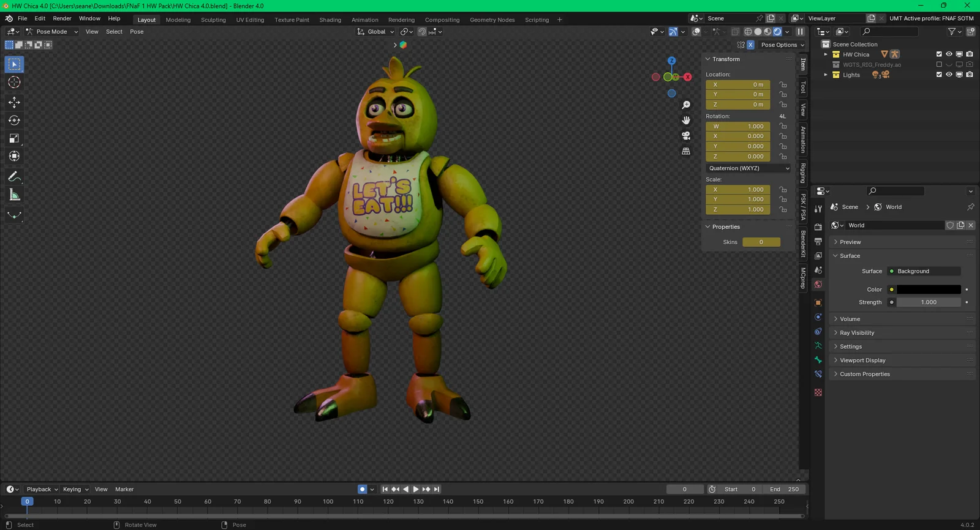This screenshot has height=530, width=980.
Task: Click the End frame 250 field
Action: (785, 489)
